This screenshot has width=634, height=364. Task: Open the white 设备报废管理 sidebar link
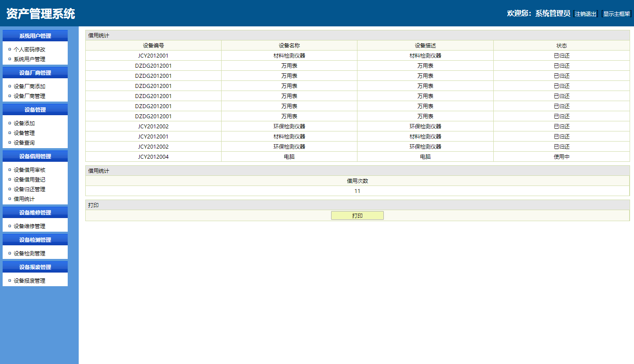click(29, 281)
